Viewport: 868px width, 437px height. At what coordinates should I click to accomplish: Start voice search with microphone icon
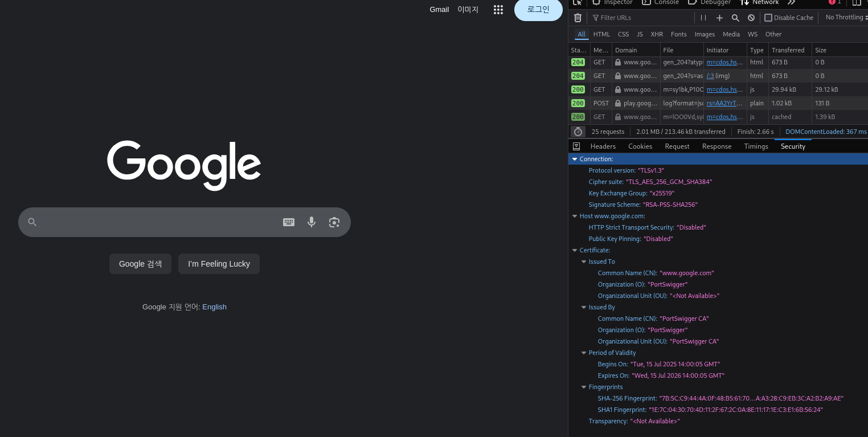pyautogui.click(x=312, y=222)
